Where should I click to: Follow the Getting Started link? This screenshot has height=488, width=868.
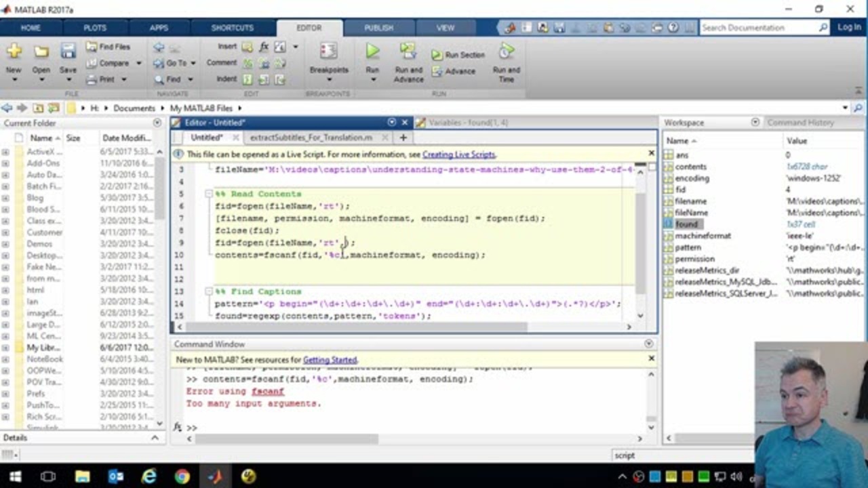tap(330, 360)
